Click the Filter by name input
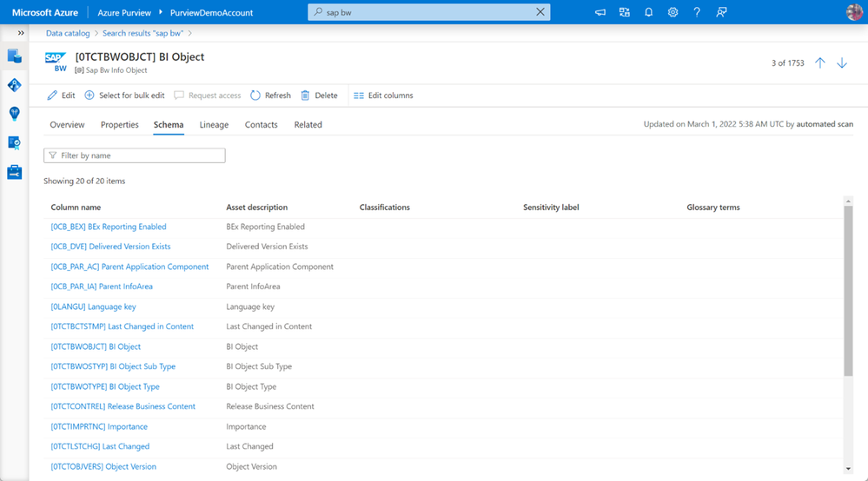This screenshot has height=481, width=868. point(135,155)
